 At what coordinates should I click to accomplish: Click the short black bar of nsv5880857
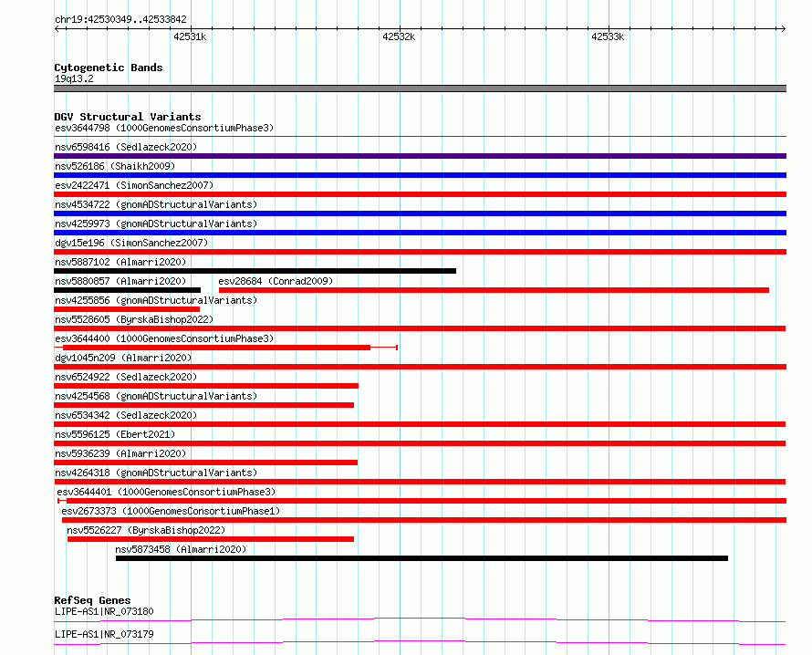pos(127,290)
